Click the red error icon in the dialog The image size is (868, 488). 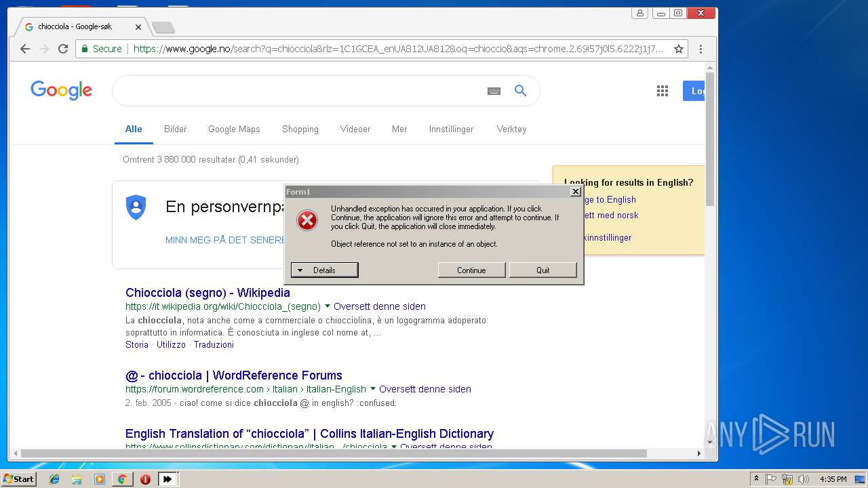click(x=307, y=220)
